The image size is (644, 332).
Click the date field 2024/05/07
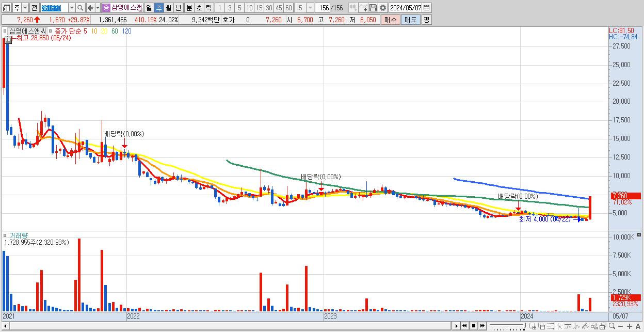[406, 8]
